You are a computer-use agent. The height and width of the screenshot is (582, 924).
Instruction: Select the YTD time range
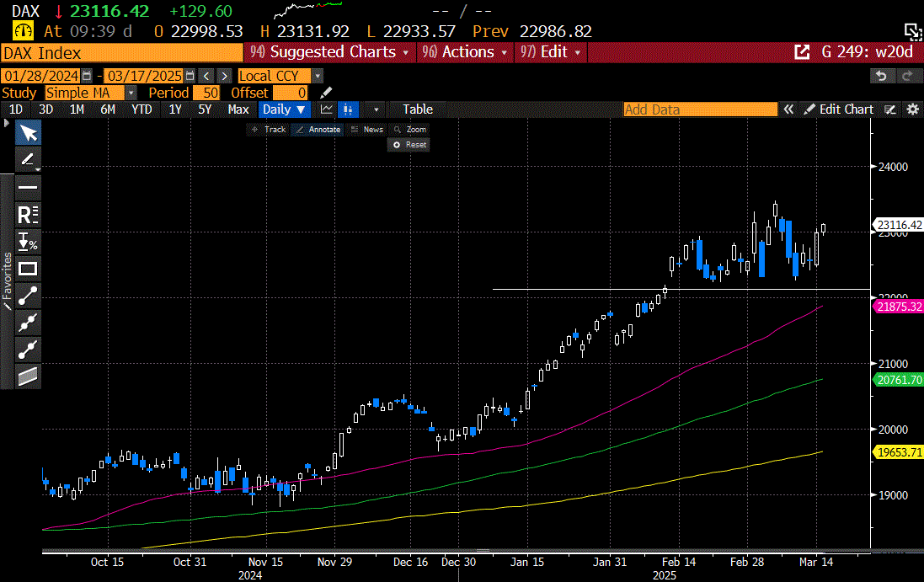[142, 109]
